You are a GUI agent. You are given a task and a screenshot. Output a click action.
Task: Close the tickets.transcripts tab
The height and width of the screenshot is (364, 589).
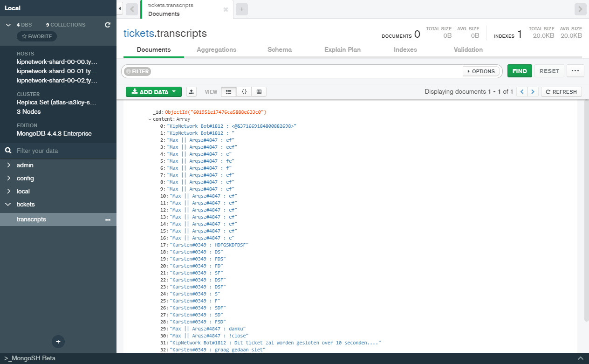[226, 9]
